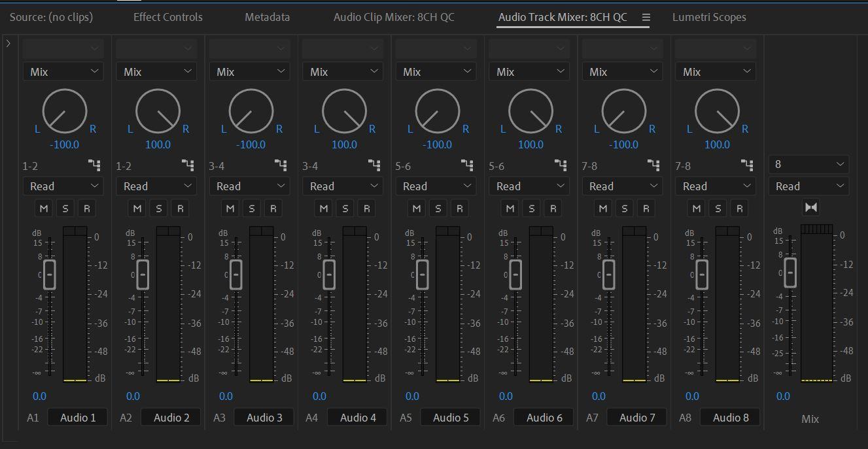Enable record on track Audio 1
The image size is (868, 449).
point(86,208)
